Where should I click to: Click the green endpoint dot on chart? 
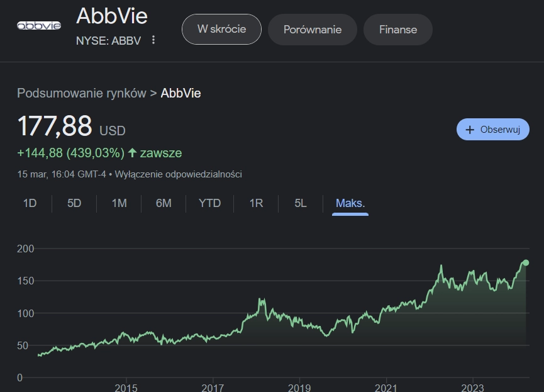pyautogui.click(x=526, y=262)
